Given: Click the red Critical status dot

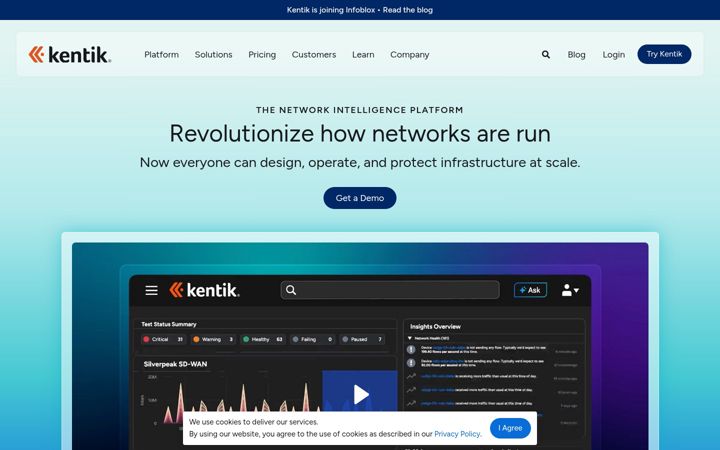Looking at the screenshot, I should click(146, 339).
